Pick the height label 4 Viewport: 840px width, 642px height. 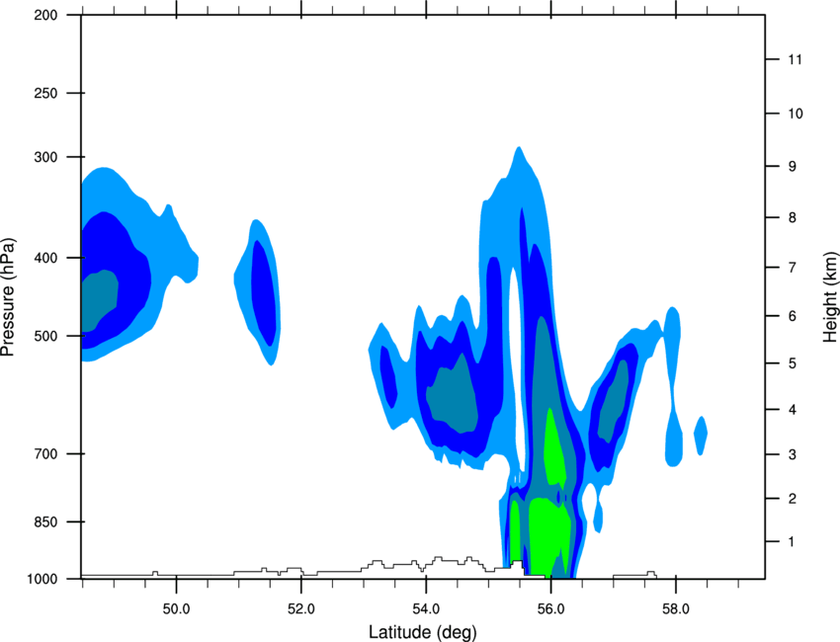click(793, 410)
